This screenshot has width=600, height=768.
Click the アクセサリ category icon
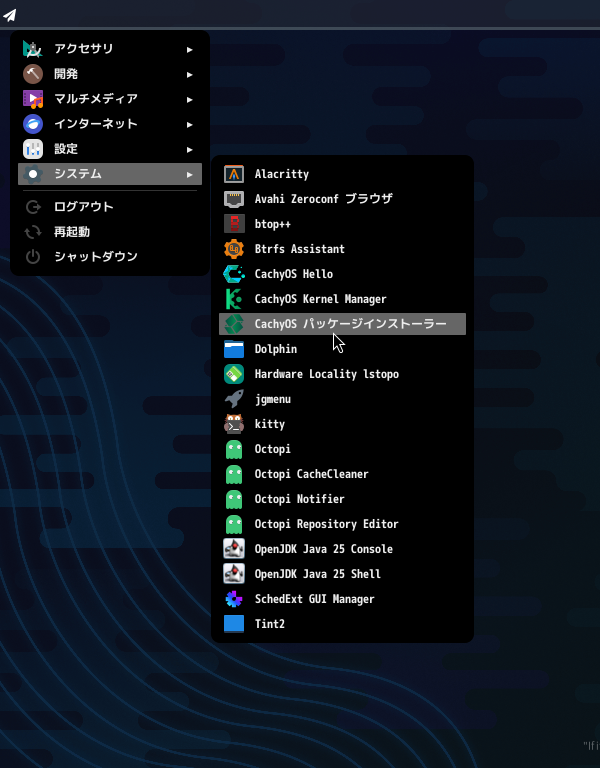[33, 49]
